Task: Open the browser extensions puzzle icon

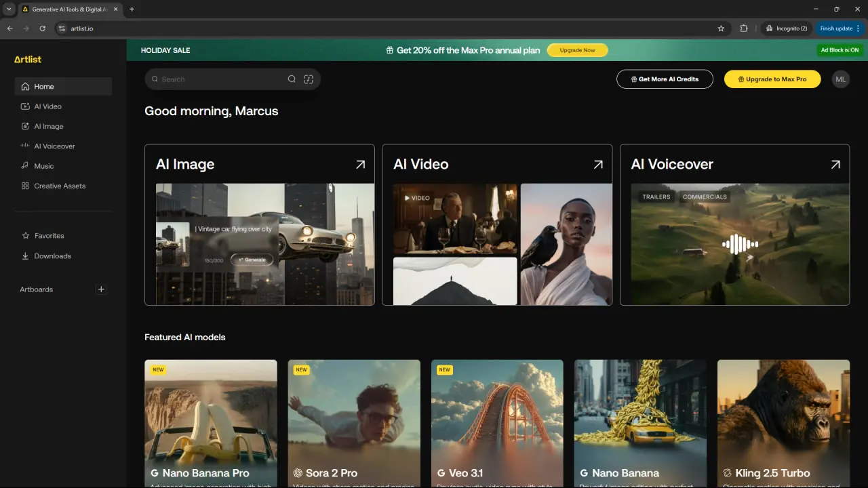Action: (744, 28)
